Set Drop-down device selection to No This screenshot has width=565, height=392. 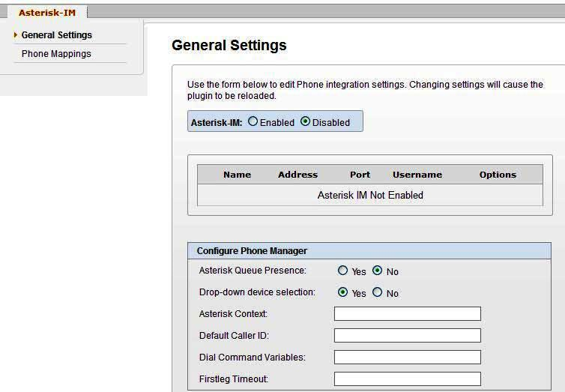point(377,292)
